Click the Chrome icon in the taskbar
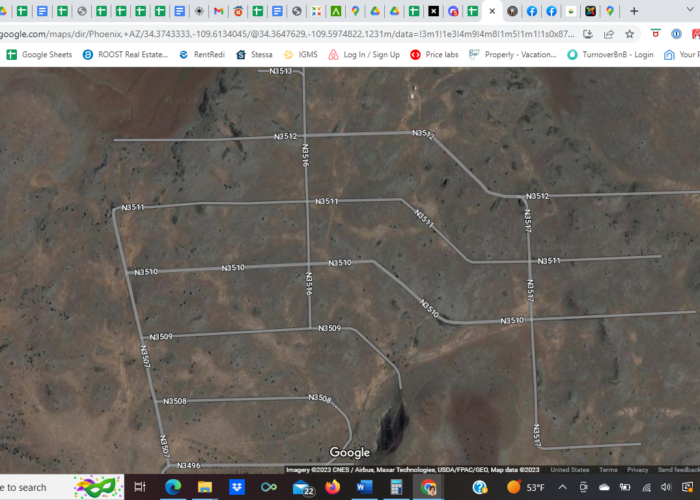 428,487
